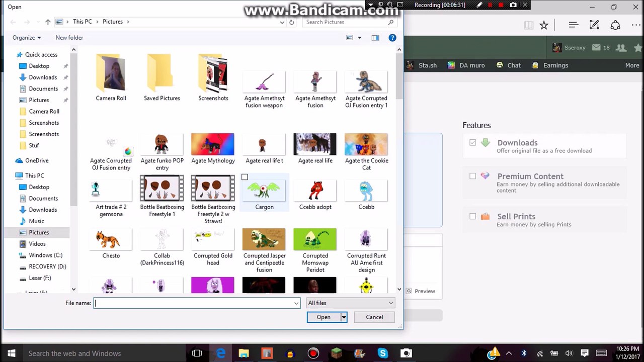Image resolution: width=644 pixels, height=362 pixels.
Task: Open the Open button's split arrow
Action: click(x=344, y=317)
